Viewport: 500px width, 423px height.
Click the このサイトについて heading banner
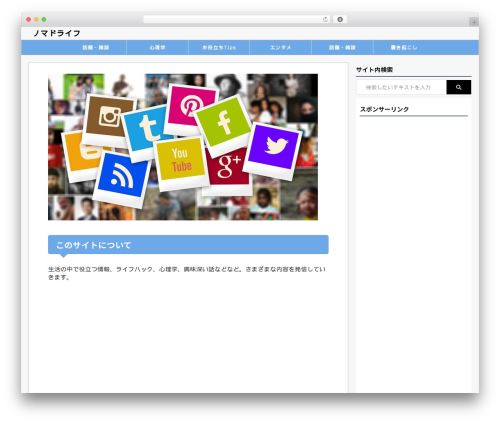click(x=188, y=245)
